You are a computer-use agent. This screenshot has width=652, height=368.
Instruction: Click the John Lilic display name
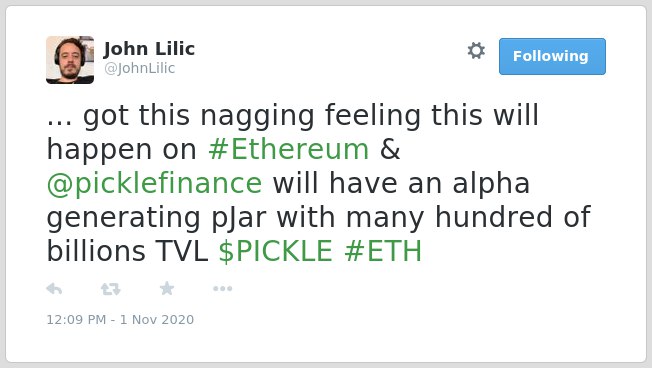pos(149,49)
